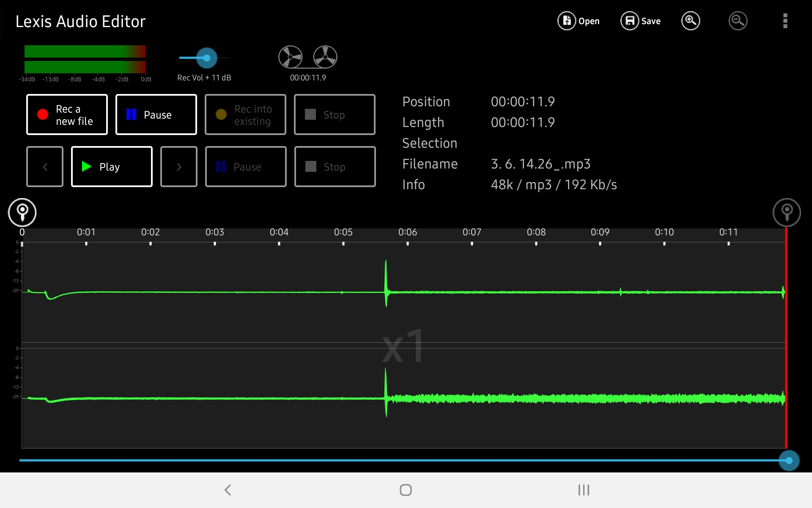Viewport: 812px width, 508px height.
Task: Adjust the Rec Vol slider knob
Action: point(207,58)
